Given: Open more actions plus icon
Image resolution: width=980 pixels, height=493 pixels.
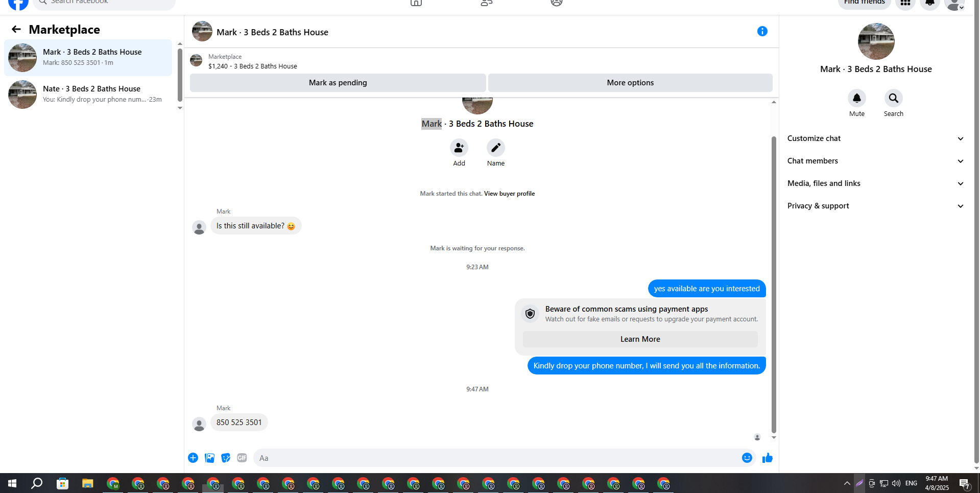Looking at the screenshot, I should click(193, 458).
